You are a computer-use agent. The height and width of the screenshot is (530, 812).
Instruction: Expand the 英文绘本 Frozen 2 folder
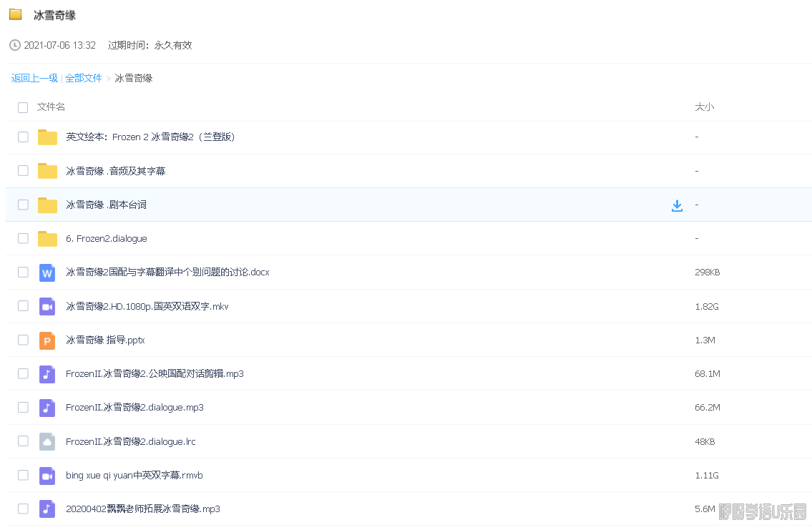(150, 137)
